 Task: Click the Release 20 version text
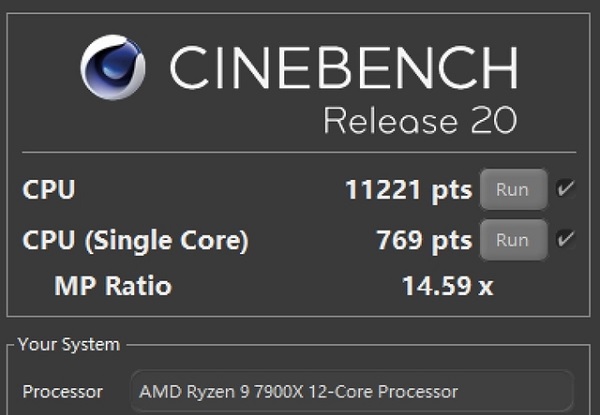(420, 121)
